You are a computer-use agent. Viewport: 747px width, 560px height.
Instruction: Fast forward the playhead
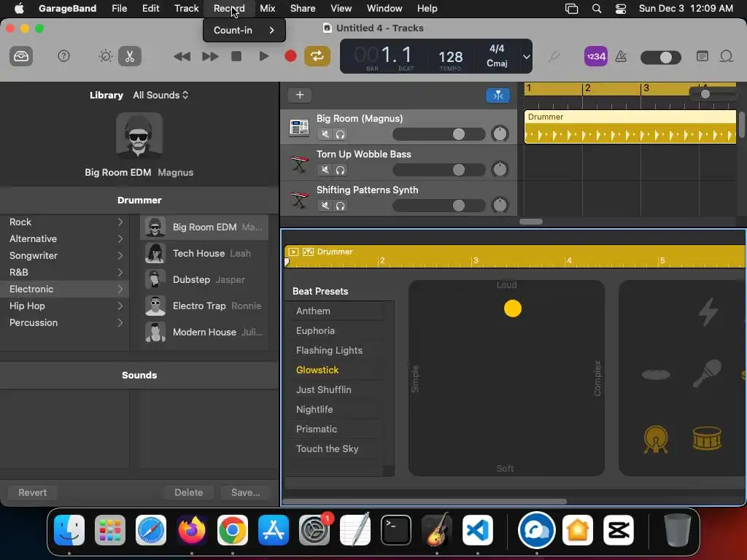(210, 56)
